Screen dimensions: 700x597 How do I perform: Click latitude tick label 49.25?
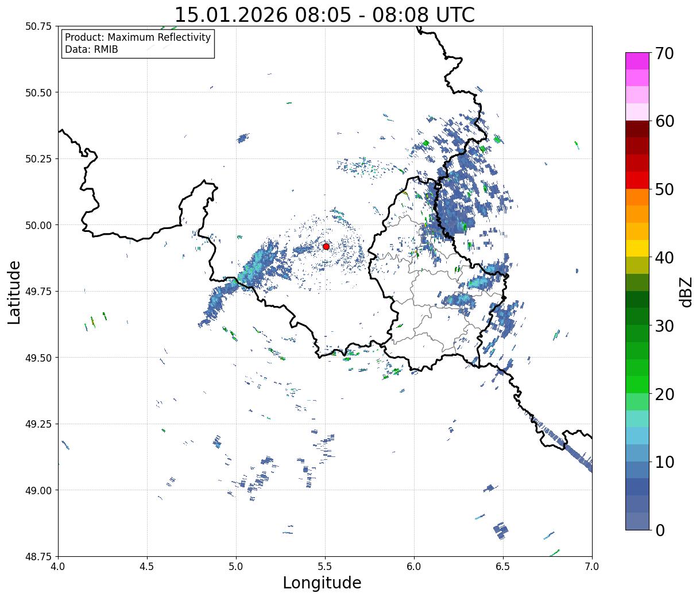click(x=38, y=424)
